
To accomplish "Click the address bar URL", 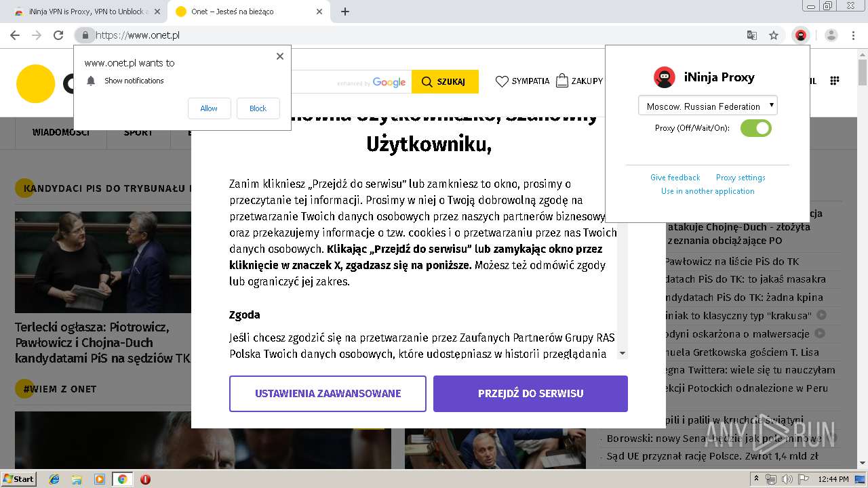I will click(138, 35).
